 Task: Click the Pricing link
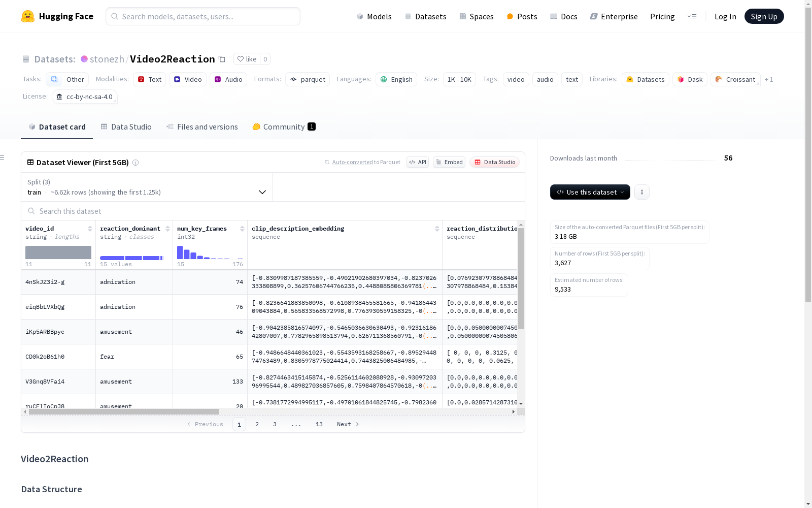pyautogui.click(x=662, y=16)
